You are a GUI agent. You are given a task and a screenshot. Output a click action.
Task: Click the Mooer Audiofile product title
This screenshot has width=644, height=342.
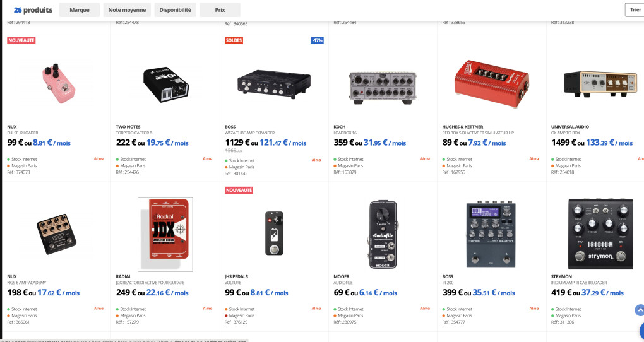[343, 283]
